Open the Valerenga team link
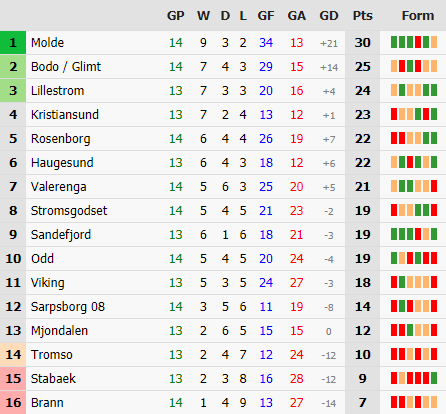The image size is (446, 414). pos(59,187)
